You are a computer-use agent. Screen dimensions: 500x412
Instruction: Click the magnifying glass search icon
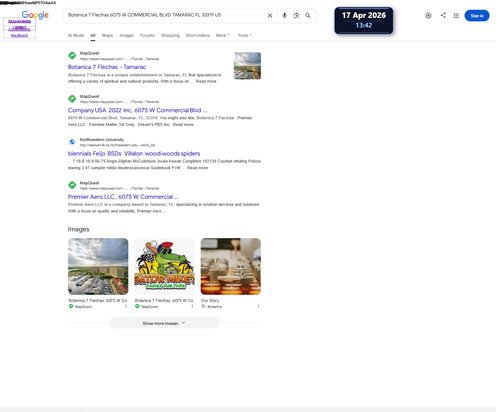point(308,16)
